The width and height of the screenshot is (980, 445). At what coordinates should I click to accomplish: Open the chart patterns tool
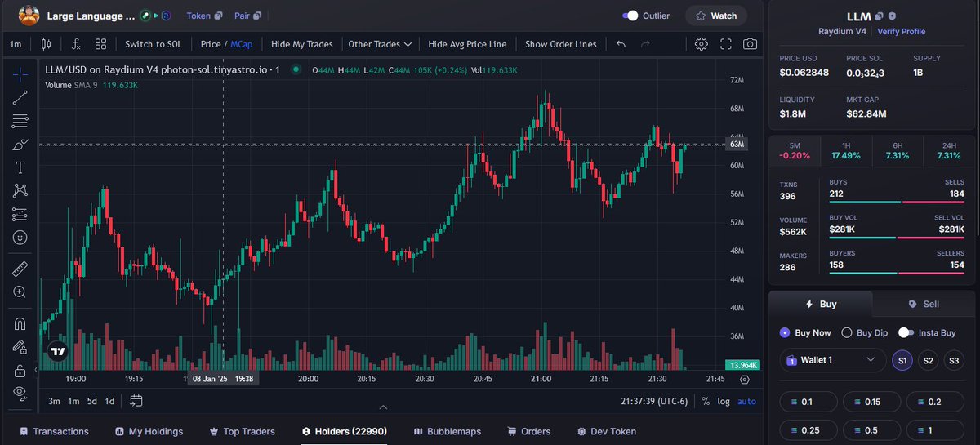coord(20,191)
